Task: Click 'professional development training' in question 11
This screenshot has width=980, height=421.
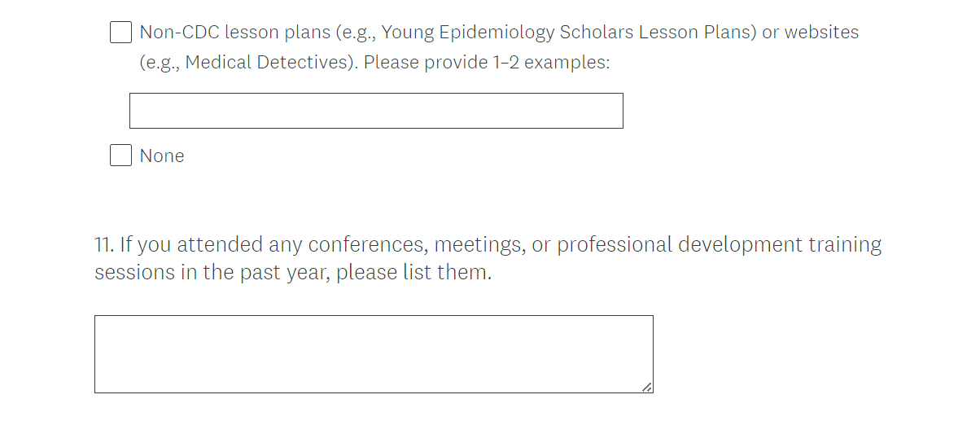Action: click(x=719, y=245)
